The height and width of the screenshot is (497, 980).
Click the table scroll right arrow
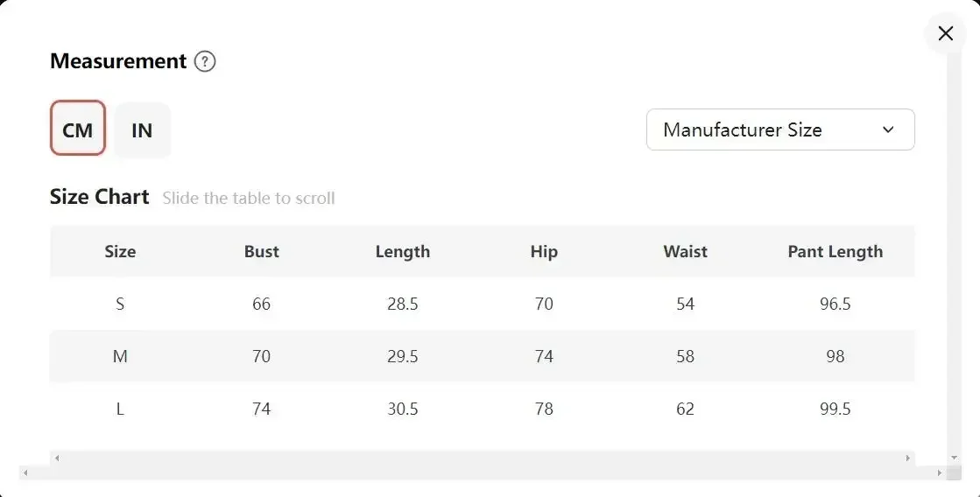pyautogui.click(x=907, y=458)
